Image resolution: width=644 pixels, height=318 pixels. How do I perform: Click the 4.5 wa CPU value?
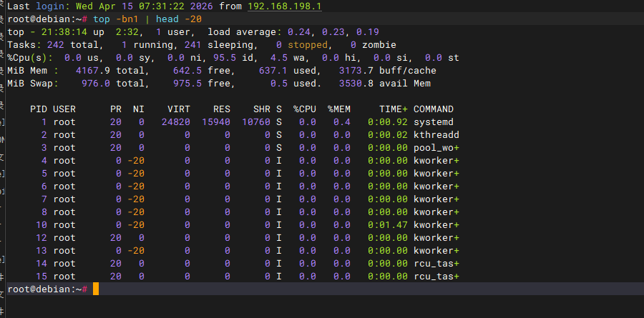coord(275,58)
